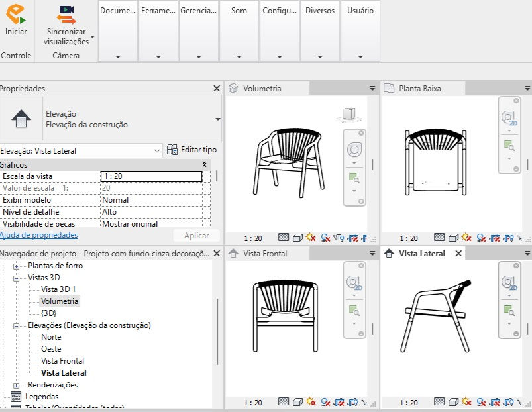Collapse the Vistas 3D tree node
The image size is (532, 412).
click(x=16, y=278)
